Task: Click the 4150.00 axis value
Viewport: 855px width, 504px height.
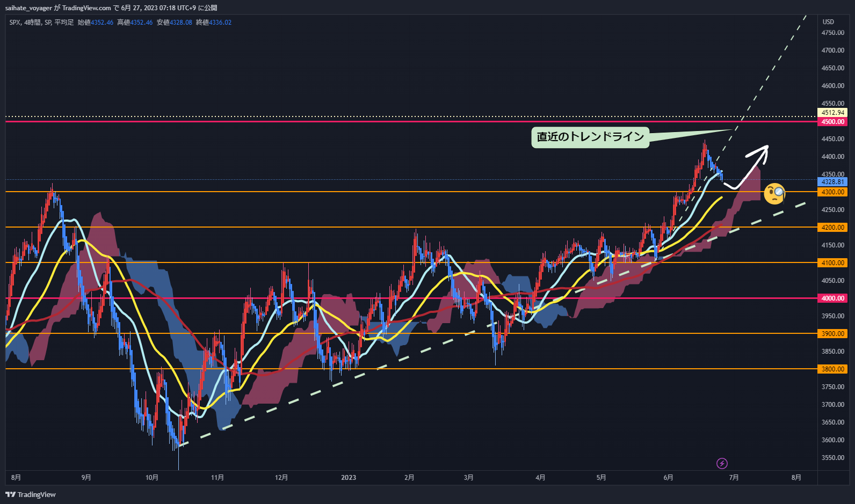Action: click(x=833, y=245)
